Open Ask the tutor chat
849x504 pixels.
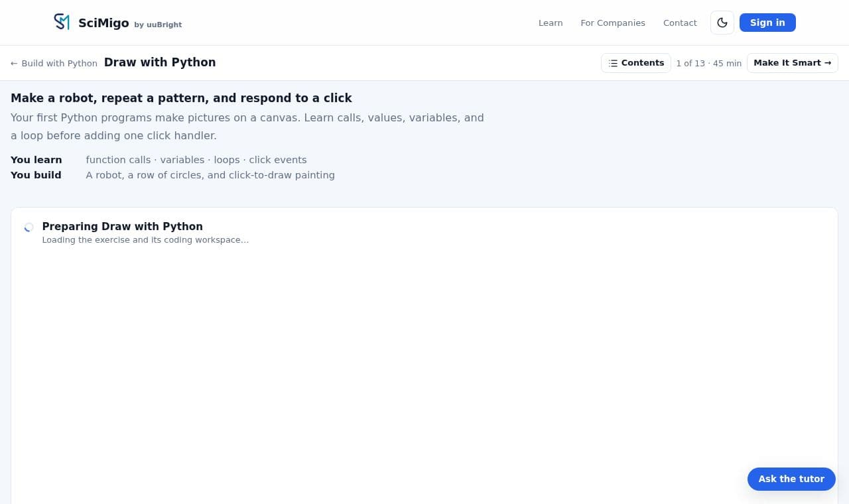pos(791,479)
